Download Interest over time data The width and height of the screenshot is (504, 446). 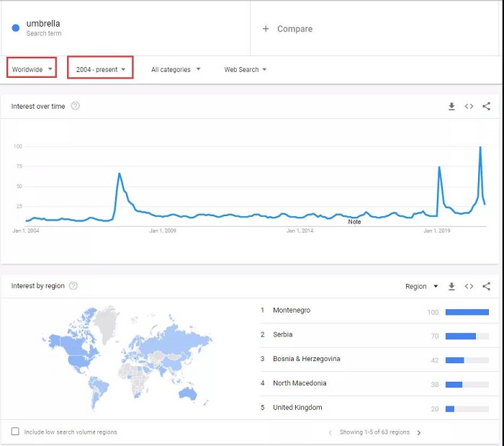click(451, 107)
